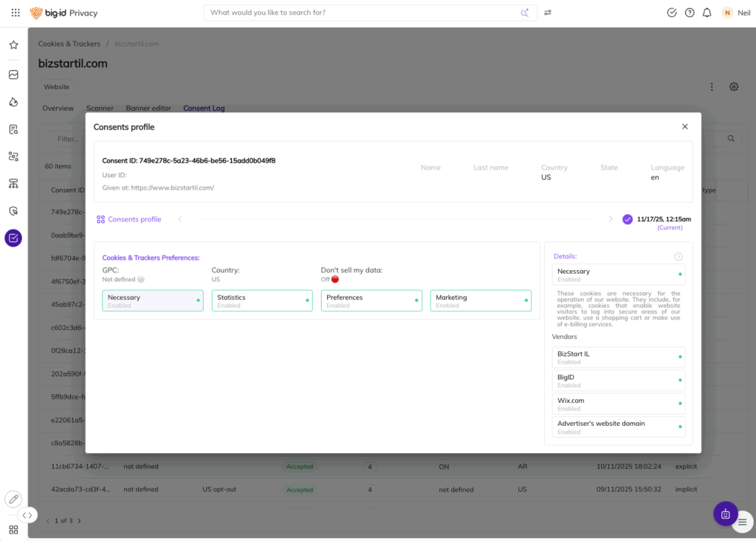The width and height of the screenshot is (756, 541).
Task: Open the three-dot more options menu
Action: (x=712, y=87)
